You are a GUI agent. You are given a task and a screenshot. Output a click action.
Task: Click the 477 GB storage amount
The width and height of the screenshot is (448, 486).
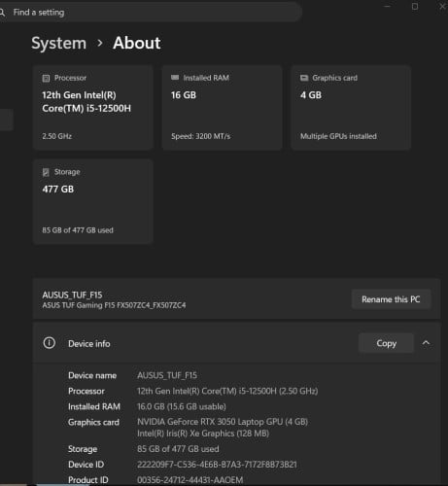[58, 189]
